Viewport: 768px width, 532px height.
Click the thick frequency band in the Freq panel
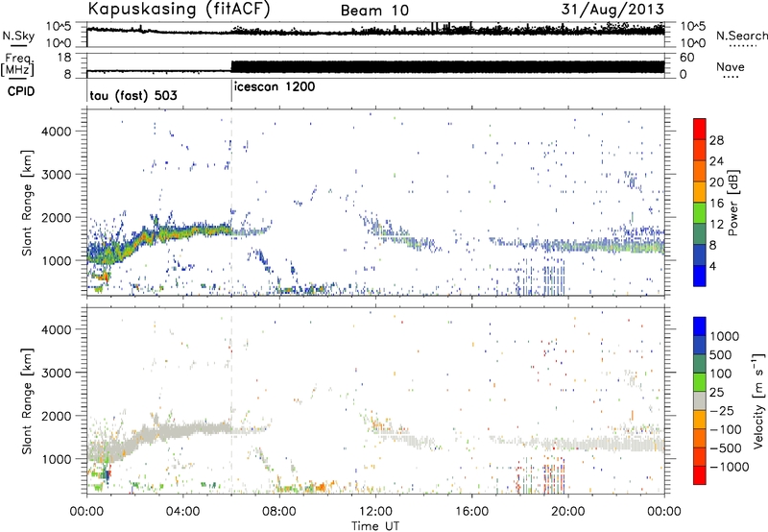[447, 67]
